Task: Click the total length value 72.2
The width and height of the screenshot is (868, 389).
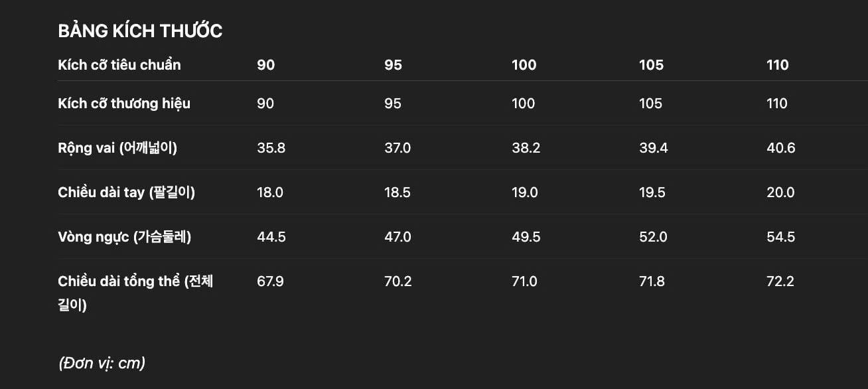Action: pyautogui.click(x=780, y=281)
